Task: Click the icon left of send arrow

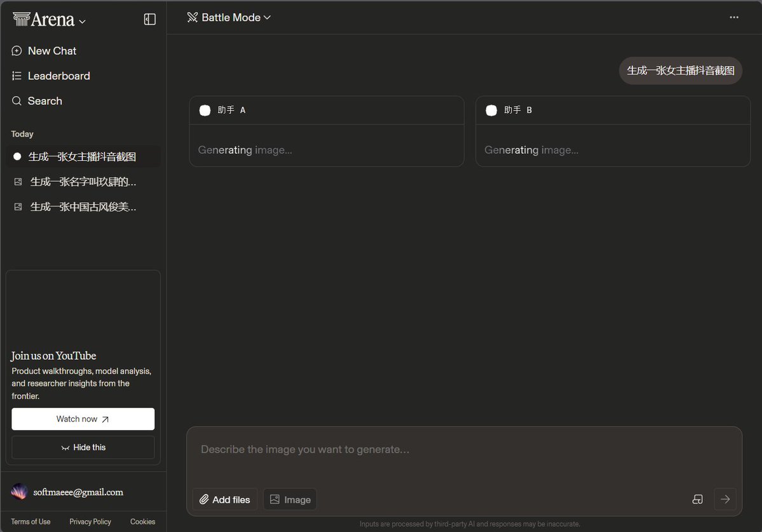Action: pyautogui.click(x=697, y=499)
